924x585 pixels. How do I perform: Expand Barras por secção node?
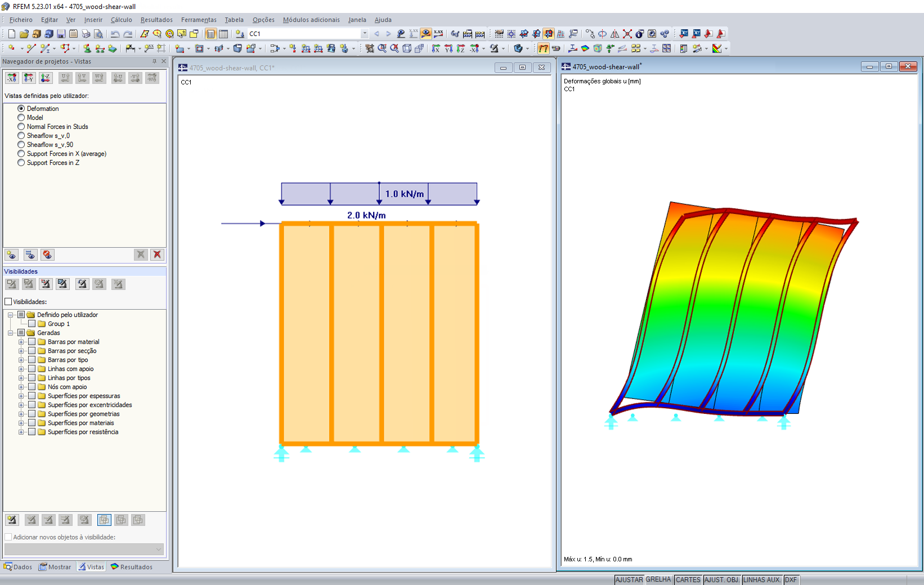[x=21, y=351]
